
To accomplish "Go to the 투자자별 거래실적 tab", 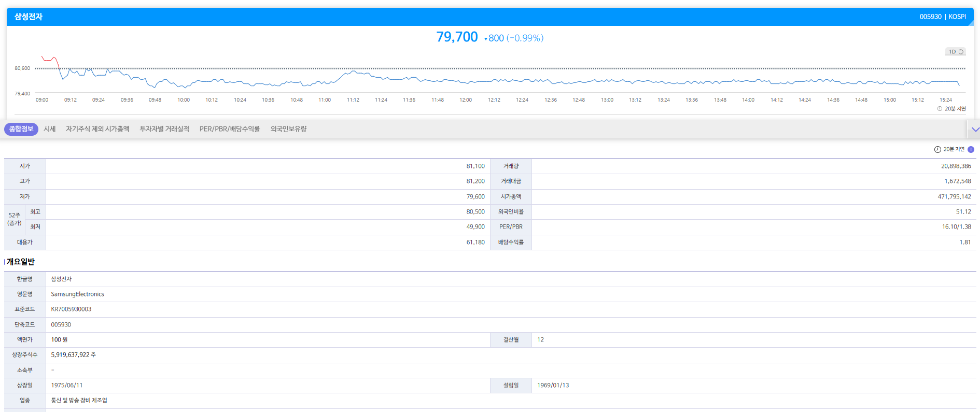I will coord(164,129).
